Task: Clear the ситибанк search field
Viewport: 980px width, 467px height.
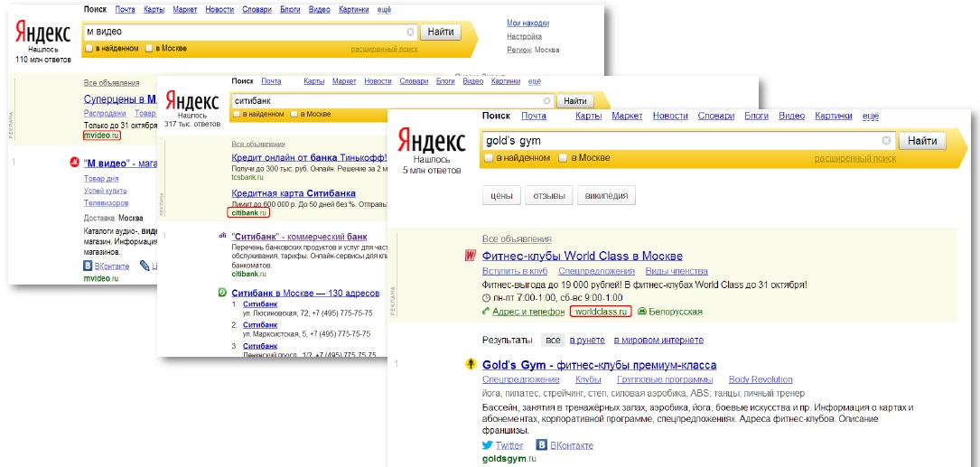Action: tap(546, 101)
